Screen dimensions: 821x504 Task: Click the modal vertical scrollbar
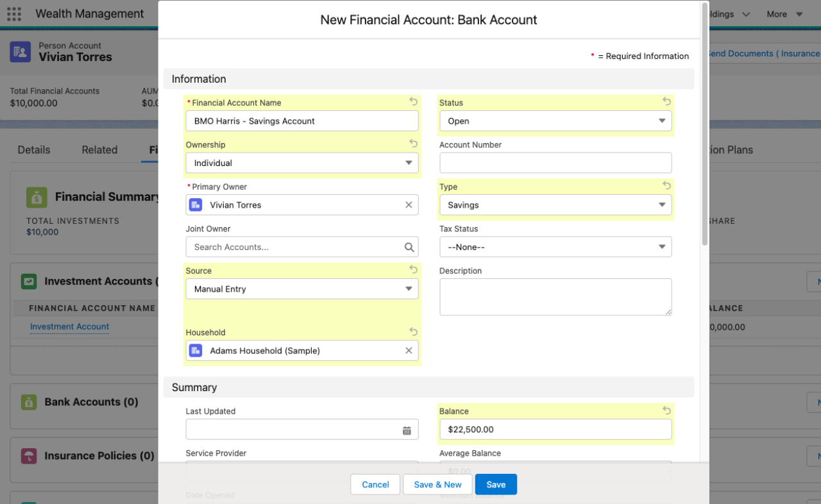pyautogui.click(x=705, y=125)
